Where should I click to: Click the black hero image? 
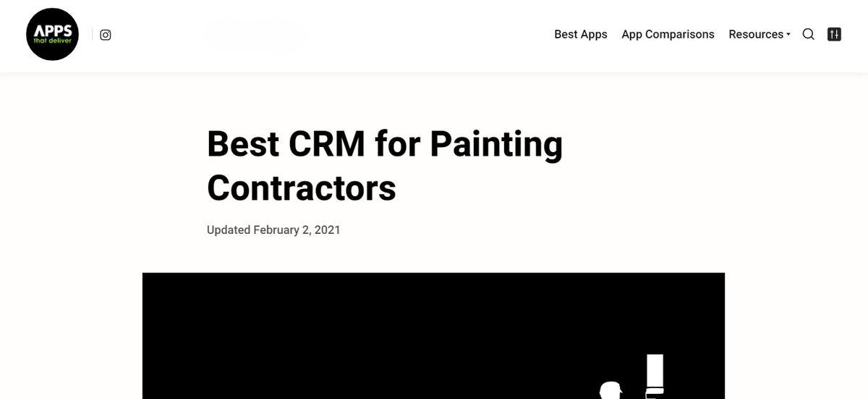pyautogui.click(x=433, y=336)
